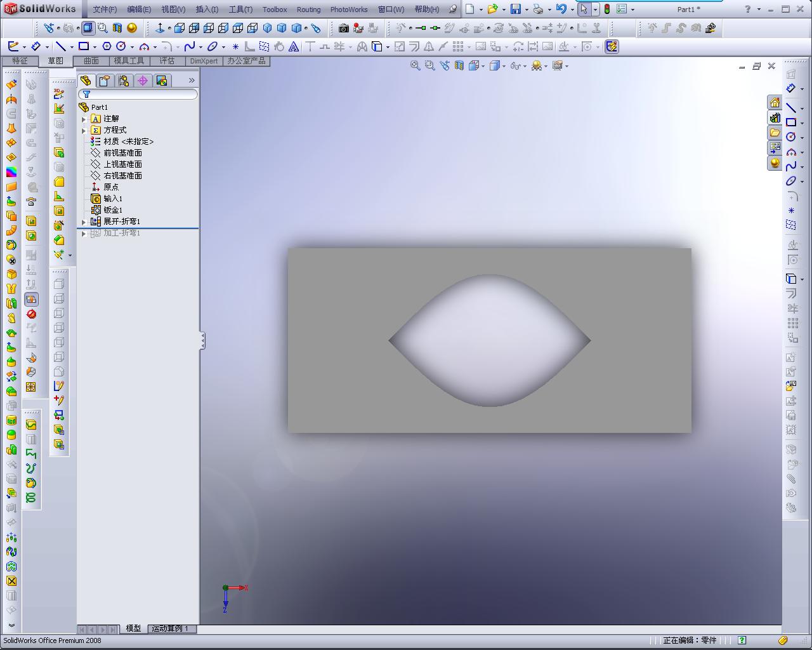Viewport: 812px width, 650px height.
Task: Click the Normal To view icon
Action: click(160, 28)
